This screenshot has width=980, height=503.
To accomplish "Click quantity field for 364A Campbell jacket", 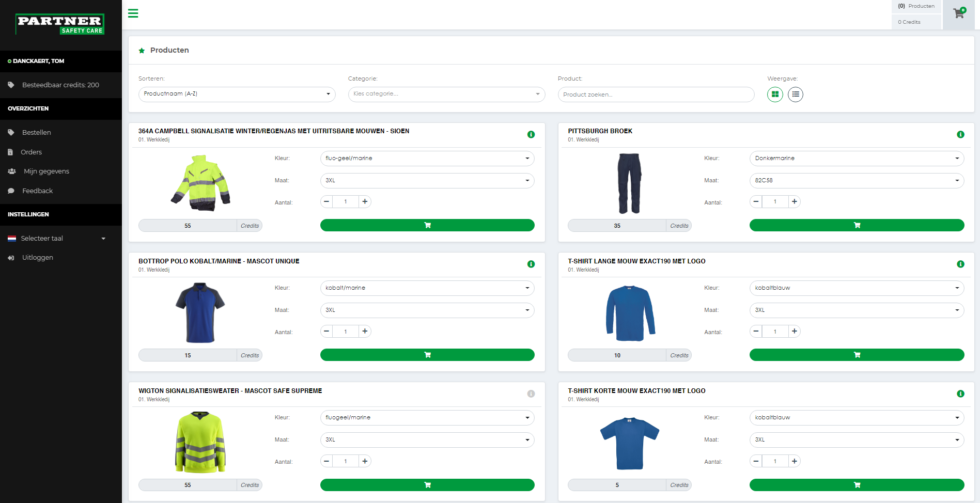I will coord(346,201).
